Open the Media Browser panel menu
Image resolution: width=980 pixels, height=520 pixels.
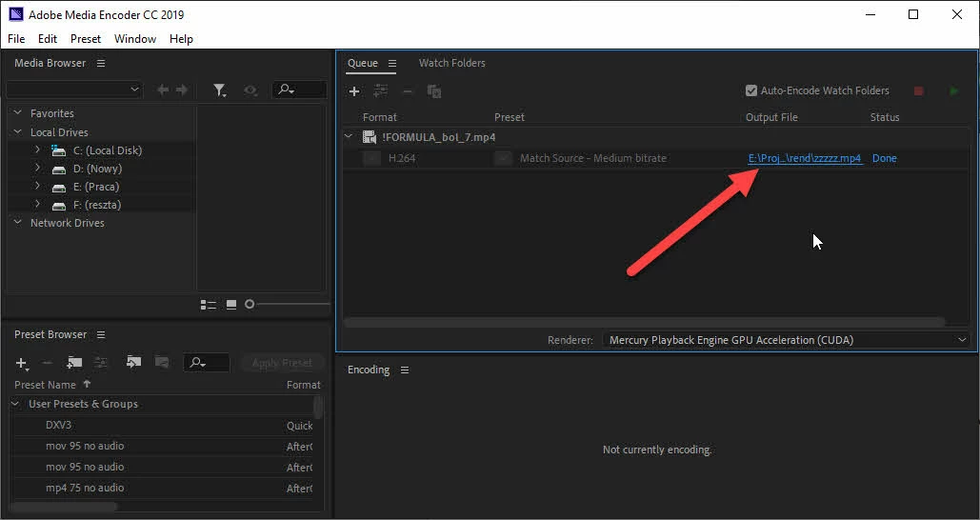pos(101,63)
